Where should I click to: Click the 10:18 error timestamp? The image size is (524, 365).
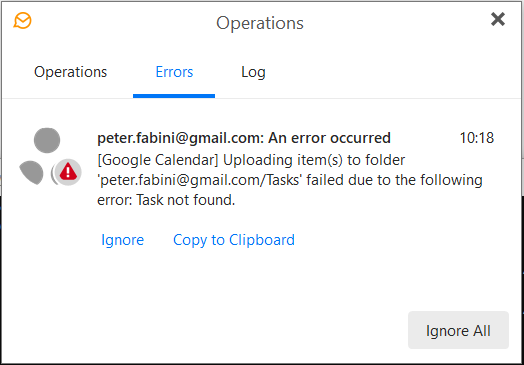pos(477,138)
